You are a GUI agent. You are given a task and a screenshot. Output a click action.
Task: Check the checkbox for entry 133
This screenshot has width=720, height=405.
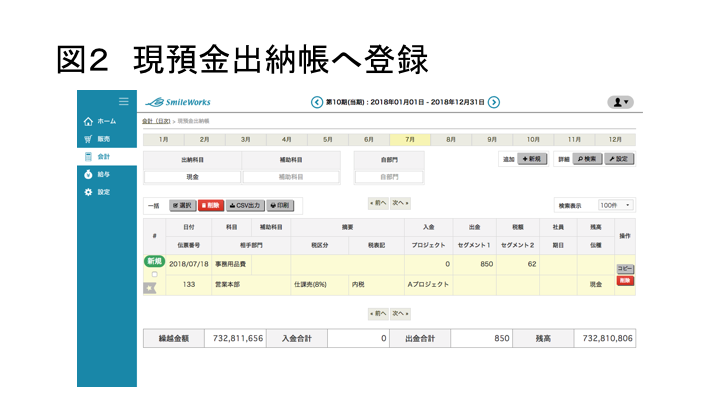(x=155, y=275)
